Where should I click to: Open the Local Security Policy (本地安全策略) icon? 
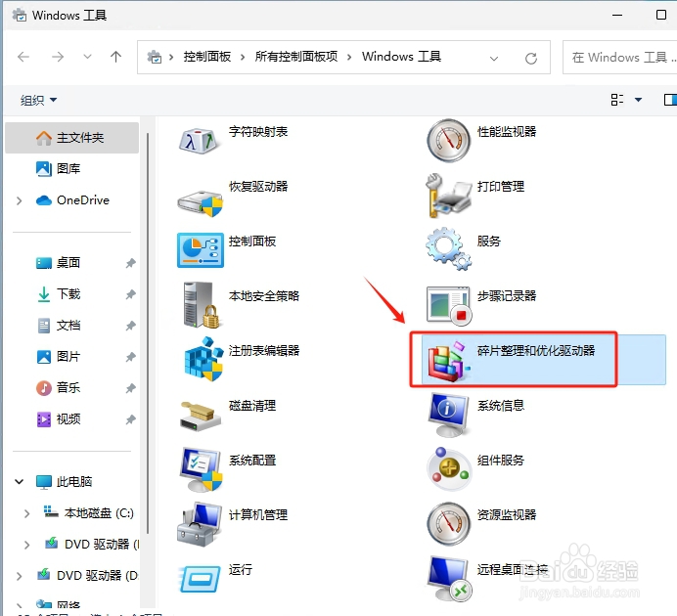click(x=201, y=304)
